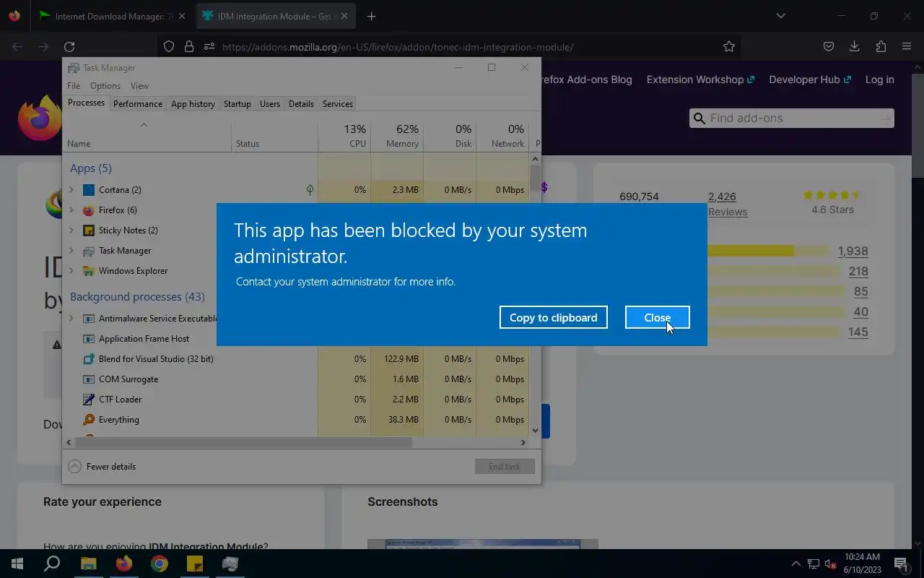The width and height of the screenshot is (924, 578).
Task: Sort processes by CPU column
Action: (x=344, y=135)
